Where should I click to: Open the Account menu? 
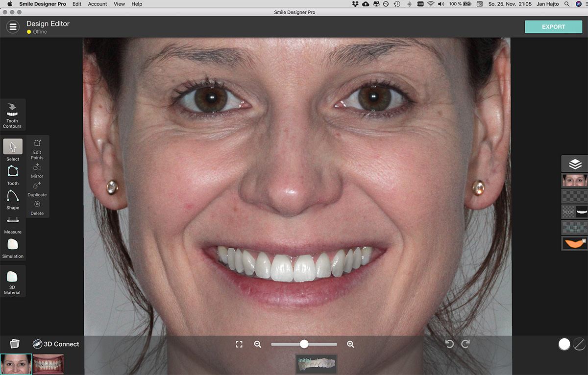click(x=98, y=4)
